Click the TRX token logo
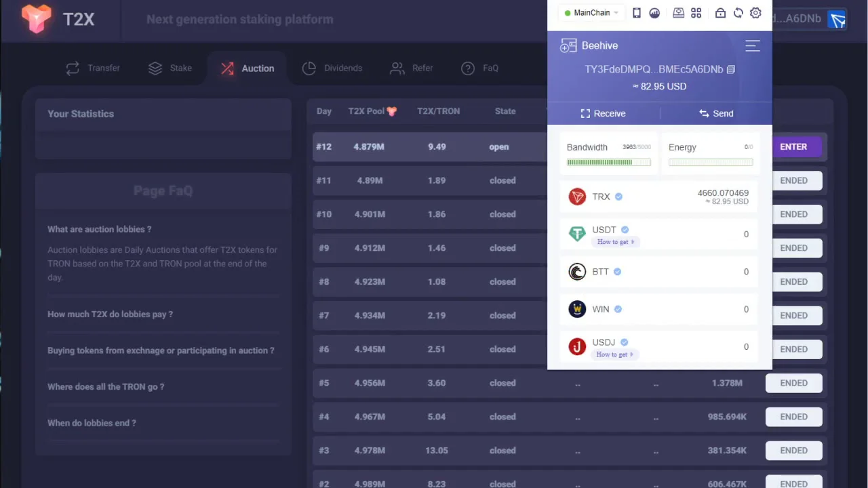The height and width of the screenshot is (488, 868). (x=577, y=197)
